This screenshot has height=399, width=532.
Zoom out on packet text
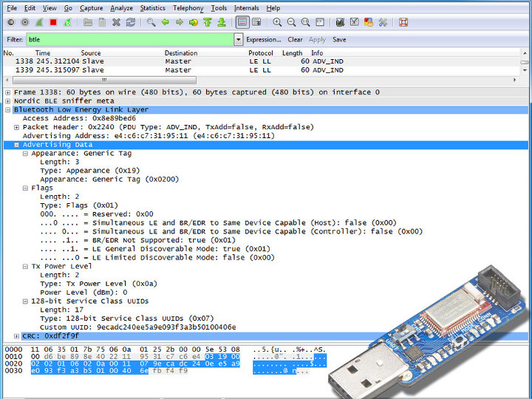tap(291, 22)
